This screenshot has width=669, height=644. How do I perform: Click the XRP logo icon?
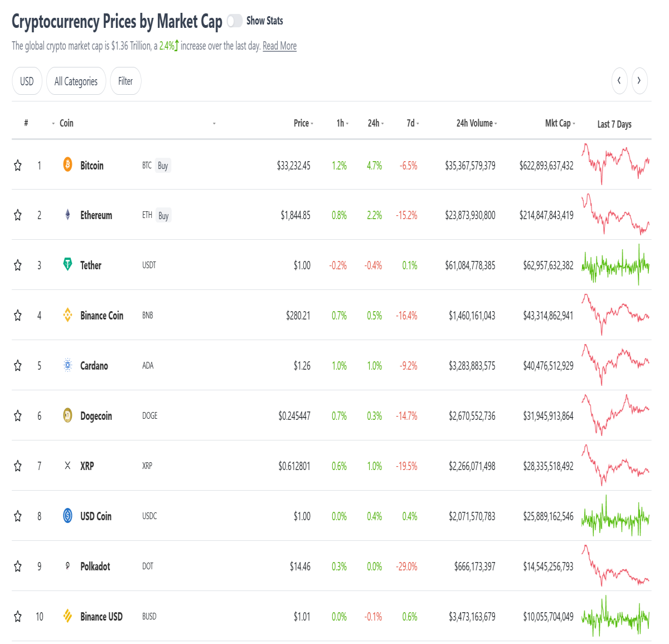click(67, 466)
